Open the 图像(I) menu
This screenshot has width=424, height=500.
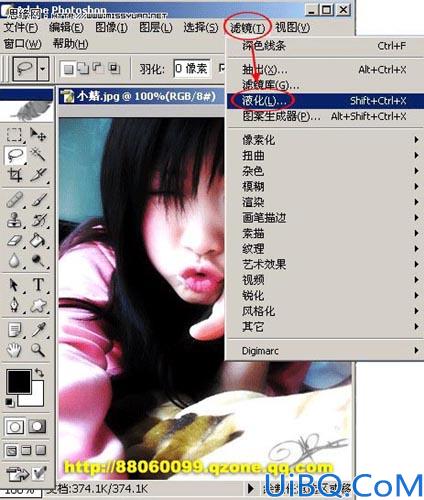111,28
